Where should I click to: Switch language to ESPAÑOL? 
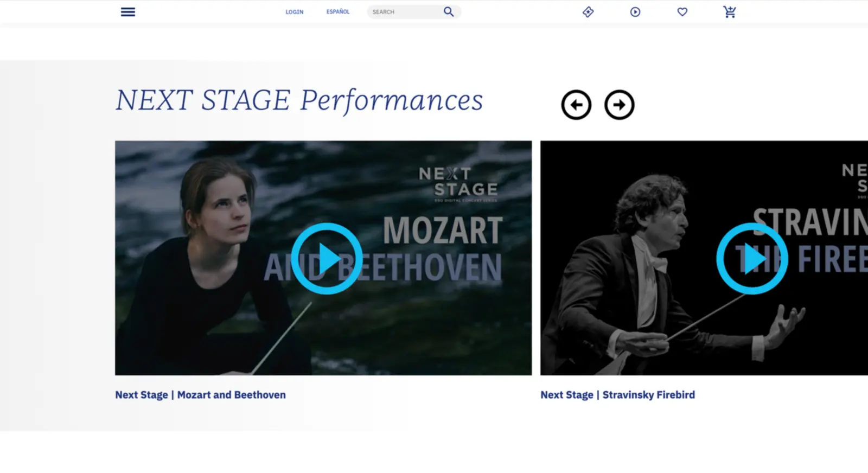[x=338, y=11]
